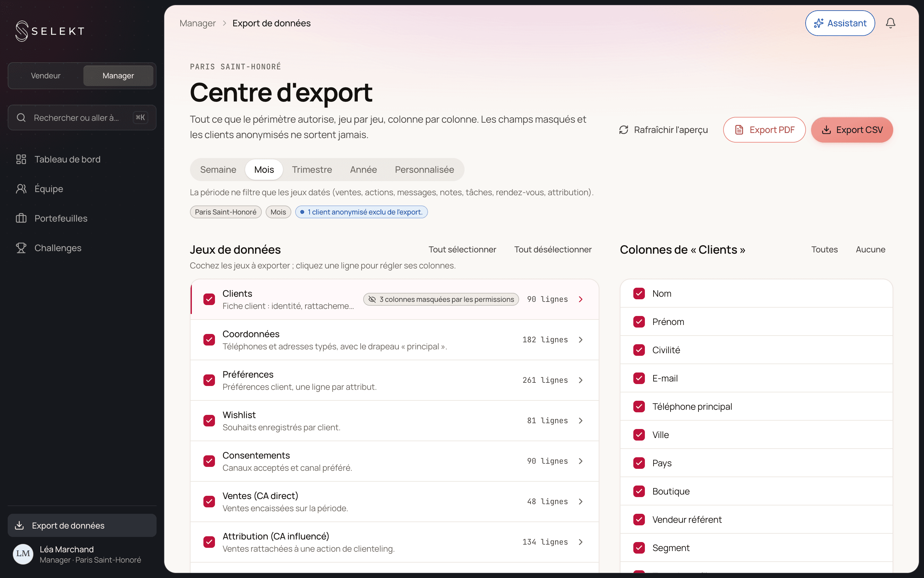The width and height of the screenshot is (924, 578).
Task: Click the CSV download icon
Action: click(826, 130)
